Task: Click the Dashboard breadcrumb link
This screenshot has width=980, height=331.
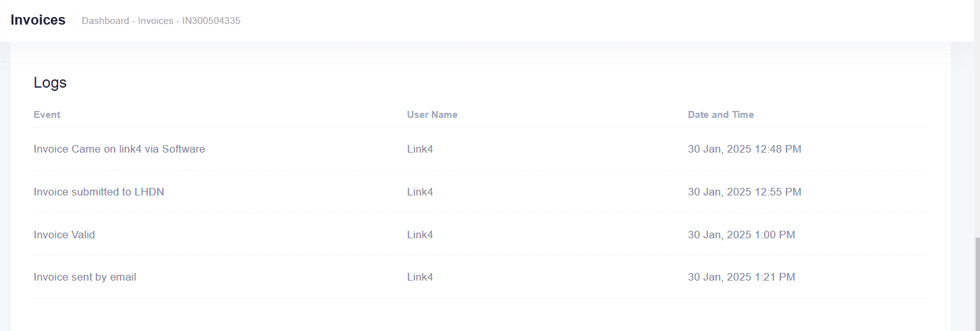Action: pyautogui.click(x=105, y=21)
